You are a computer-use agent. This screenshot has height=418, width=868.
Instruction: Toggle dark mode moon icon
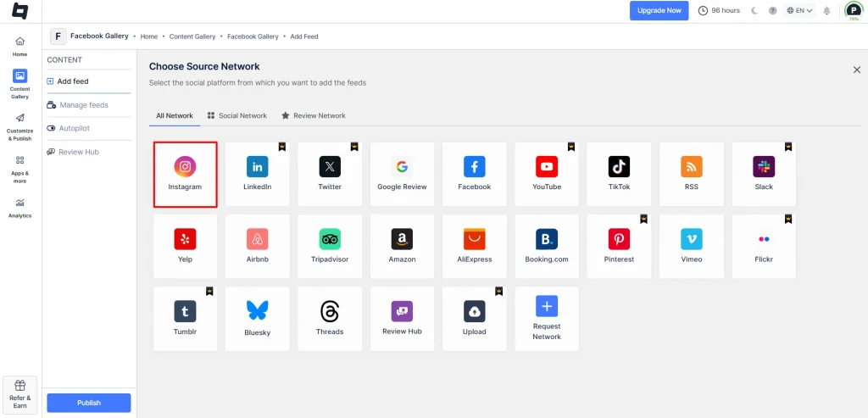click(754, 11)
